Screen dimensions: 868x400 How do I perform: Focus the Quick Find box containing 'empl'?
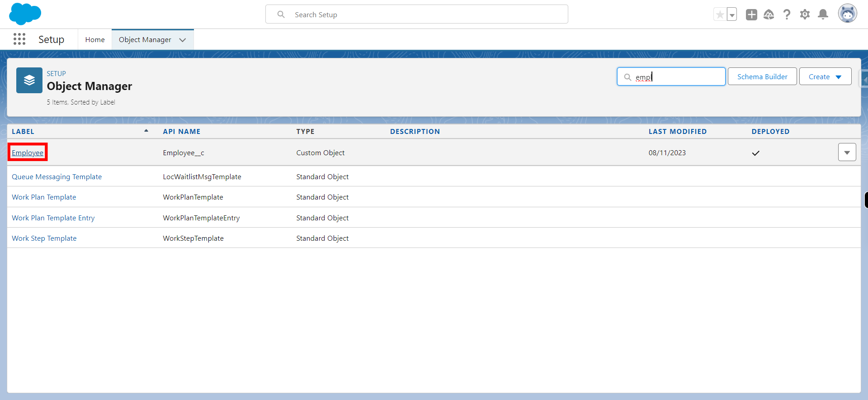tap(671, 76)
